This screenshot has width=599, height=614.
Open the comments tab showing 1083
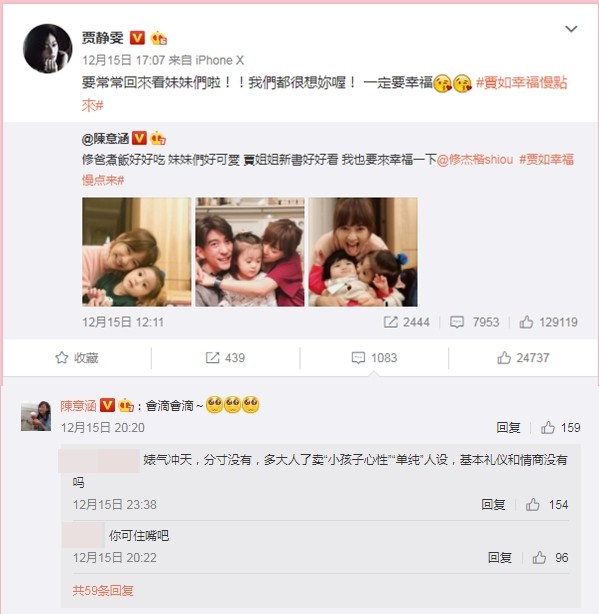coord(374,358)
